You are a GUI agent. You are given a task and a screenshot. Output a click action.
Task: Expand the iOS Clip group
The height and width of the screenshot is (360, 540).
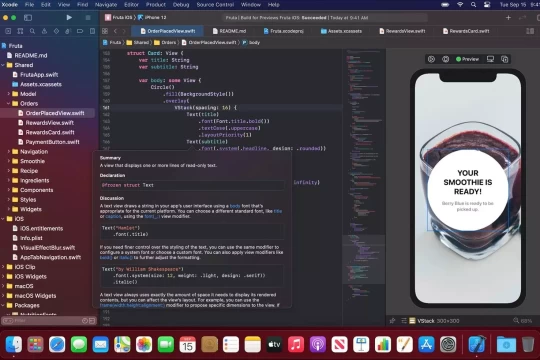tap(3, 267)
